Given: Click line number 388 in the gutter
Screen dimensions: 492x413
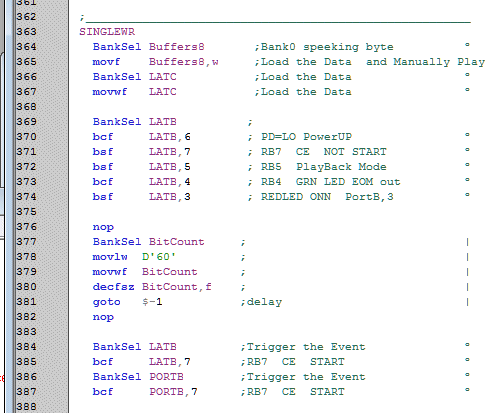Looking at the screenshot, I should coord(26,407).
